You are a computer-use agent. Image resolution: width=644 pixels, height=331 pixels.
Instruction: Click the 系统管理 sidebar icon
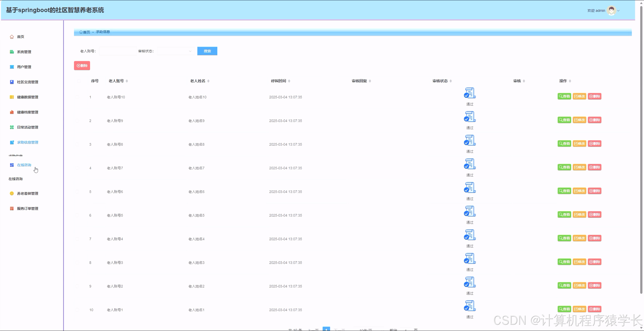point(12,52)
